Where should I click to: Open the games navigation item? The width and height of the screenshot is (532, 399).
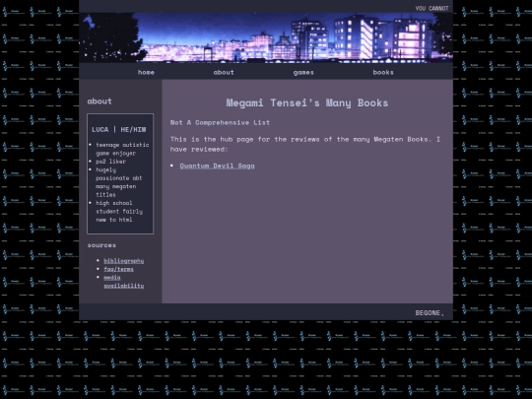click(x=303, y=72)
